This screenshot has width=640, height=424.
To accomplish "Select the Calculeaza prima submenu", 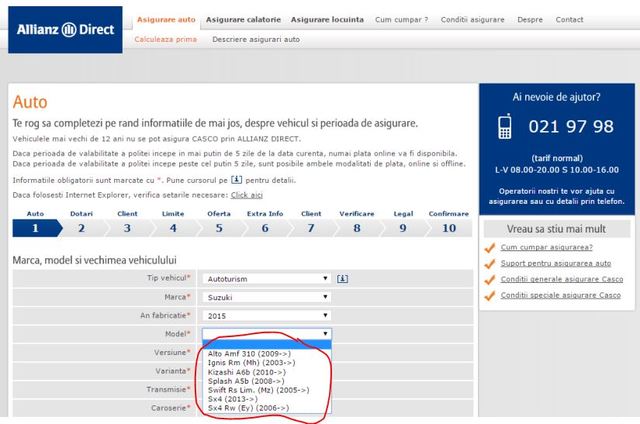I will coord(165,40).
